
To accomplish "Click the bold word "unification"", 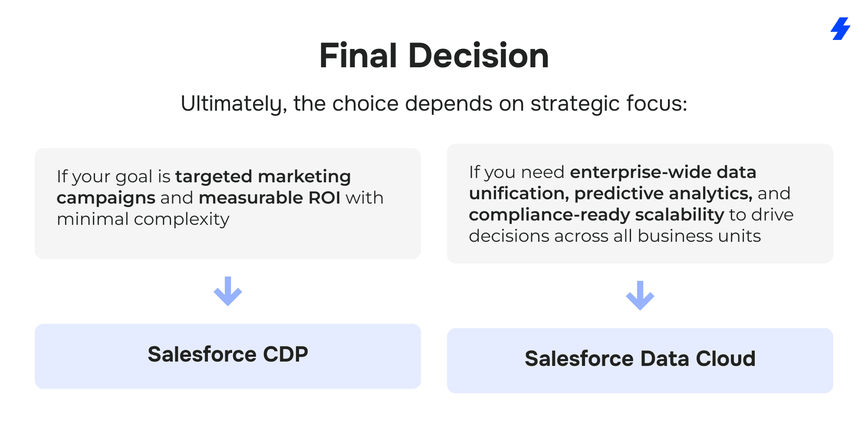I will [518, 194].
